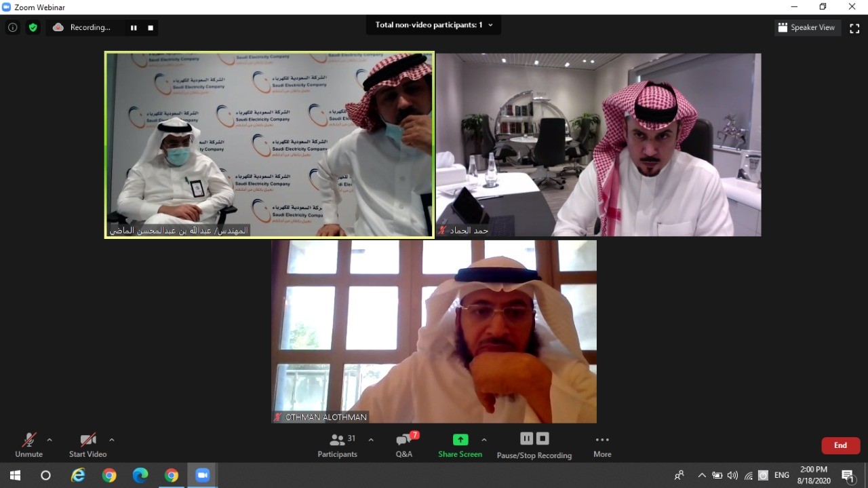Click the green Share Screen icon

460,440
